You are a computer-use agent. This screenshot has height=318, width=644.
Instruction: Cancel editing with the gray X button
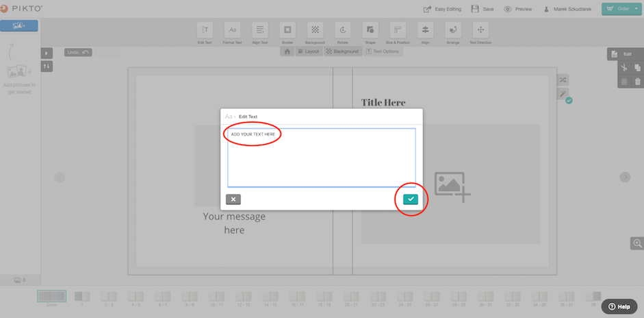[233, 199]
